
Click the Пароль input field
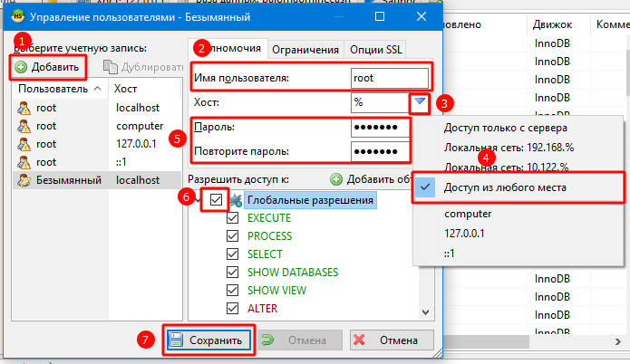380,128
